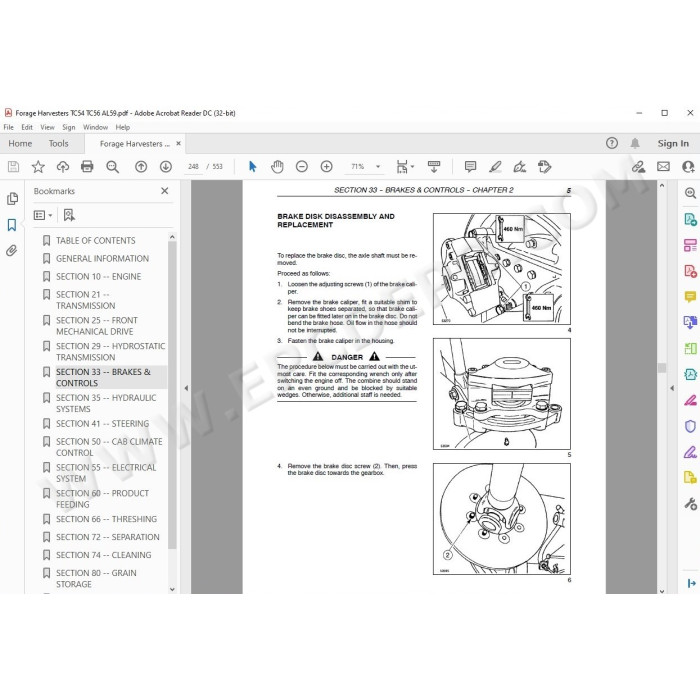Viewport: 700px width, 700px height.
Task: Click the 71% zoom value field
Action: [358, 167]
